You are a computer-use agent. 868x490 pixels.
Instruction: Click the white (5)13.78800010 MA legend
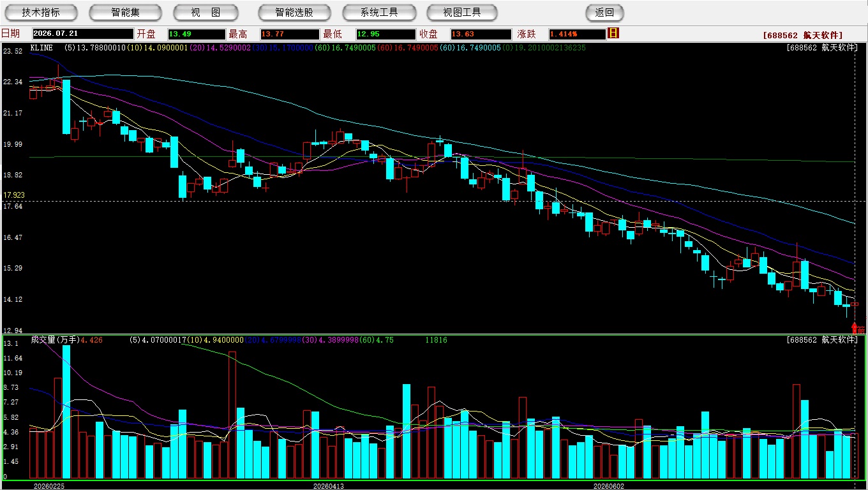click(96, 48)
